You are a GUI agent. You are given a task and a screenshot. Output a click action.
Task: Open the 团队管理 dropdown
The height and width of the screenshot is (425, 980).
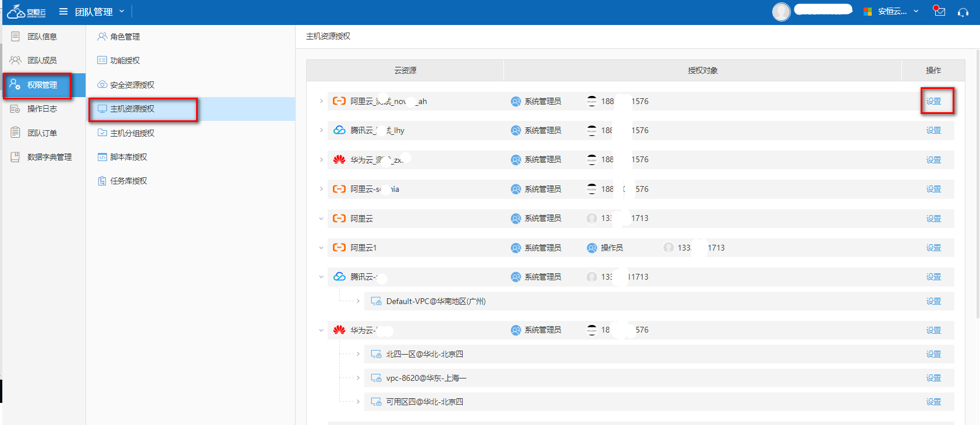coord(100,12)
